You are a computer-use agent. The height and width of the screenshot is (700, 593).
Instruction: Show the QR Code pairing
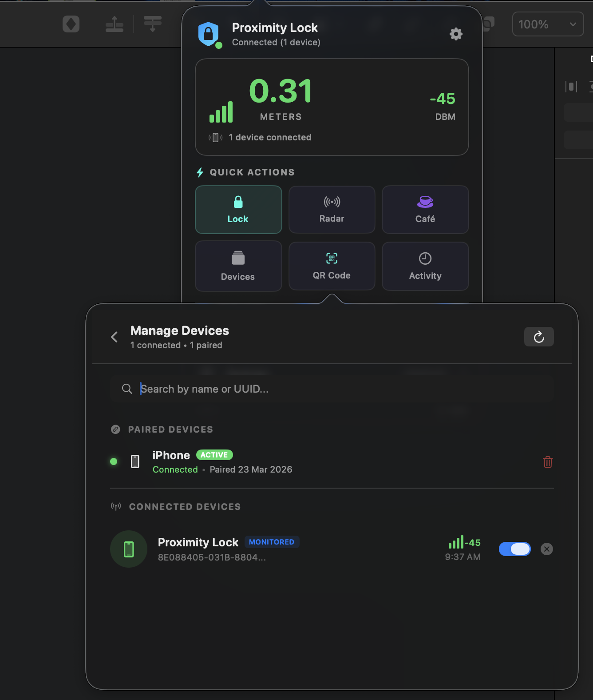point(332,266)
